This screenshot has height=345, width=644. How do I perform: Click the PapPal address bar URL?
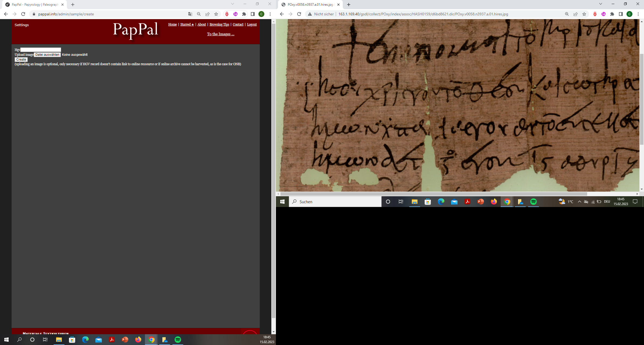(66, 14)
